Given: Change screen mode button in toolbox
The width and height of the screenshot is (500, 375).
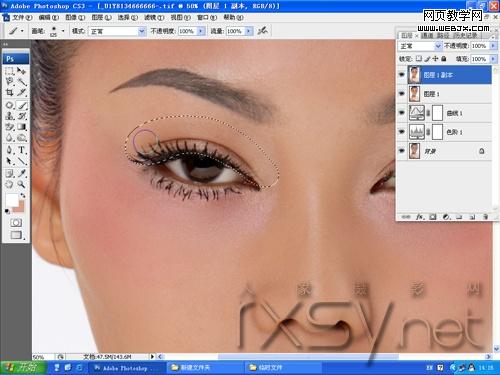Looking at the screenshot, I should [x=16, y=235].
